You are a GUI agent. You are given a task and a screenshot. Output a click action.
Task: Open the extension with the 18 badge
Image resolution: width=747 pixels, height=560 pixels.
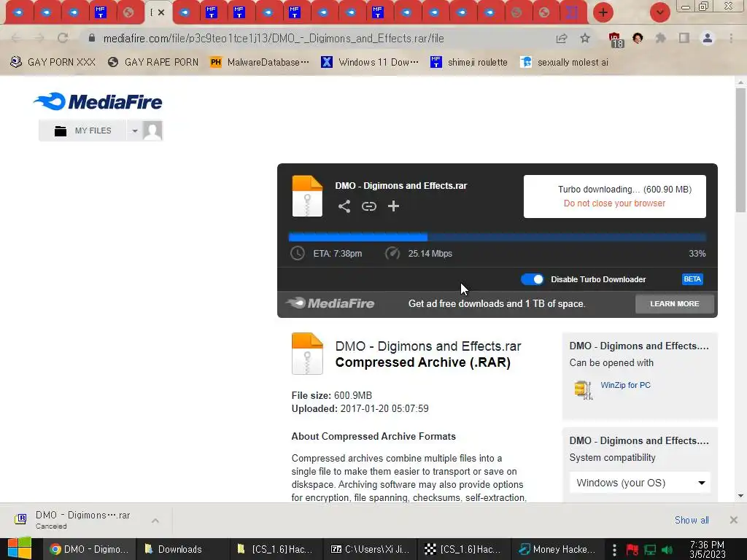click(615, 39)
